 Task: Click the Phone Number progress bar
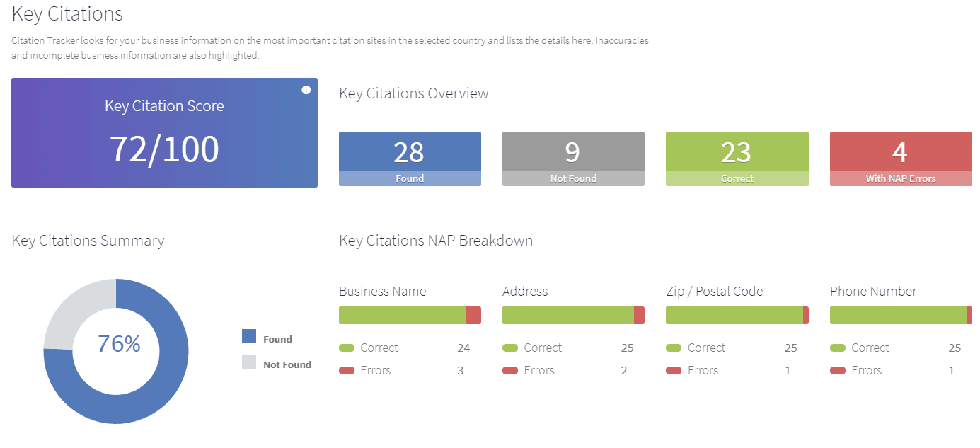coord(901,316)
